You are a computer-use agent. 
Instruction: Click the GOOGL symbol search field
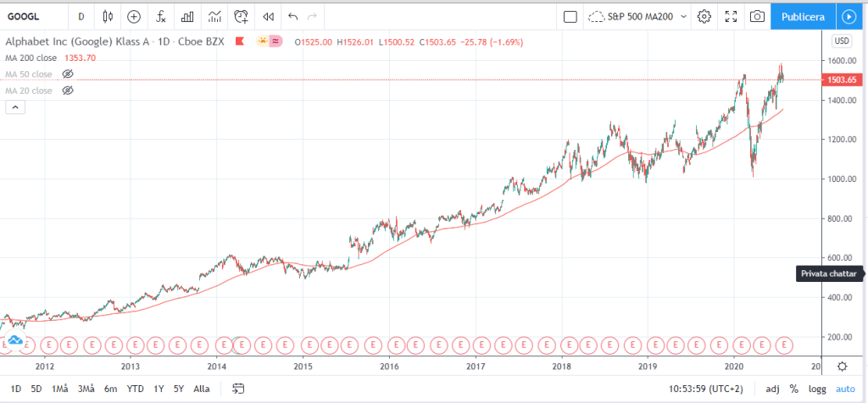(x=34, y=16)
